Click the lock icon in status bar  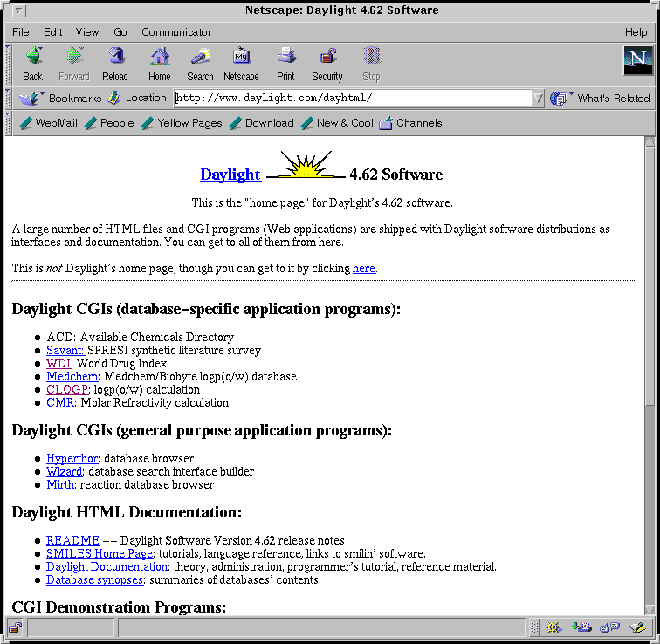tap(16, 627)
